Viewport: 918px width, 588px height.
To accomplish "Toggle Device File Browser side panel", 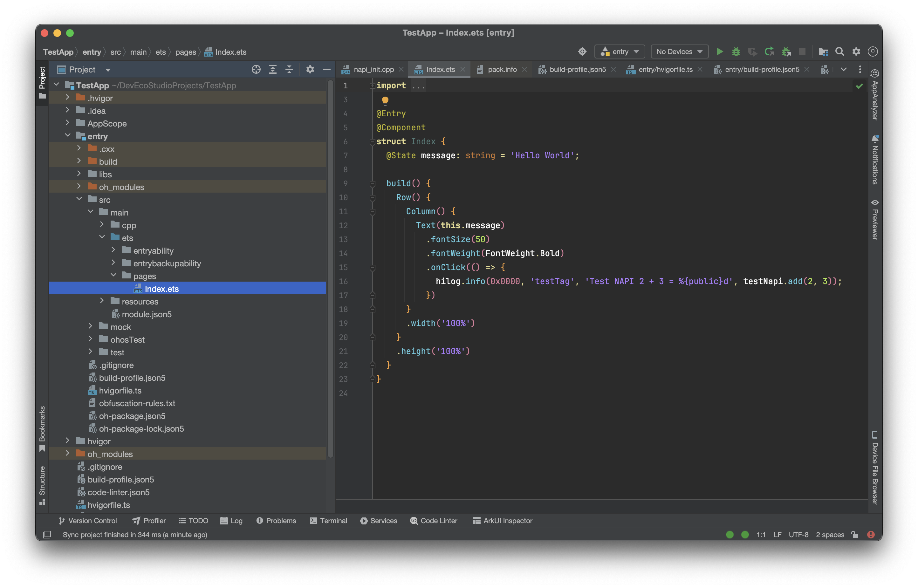I will (x=874, y=468).
